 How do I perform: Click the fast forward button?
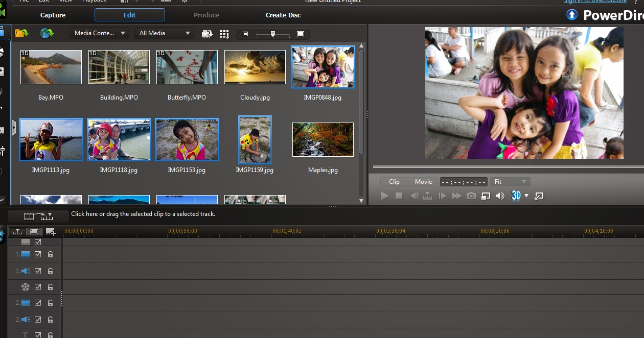pos(457,196)
